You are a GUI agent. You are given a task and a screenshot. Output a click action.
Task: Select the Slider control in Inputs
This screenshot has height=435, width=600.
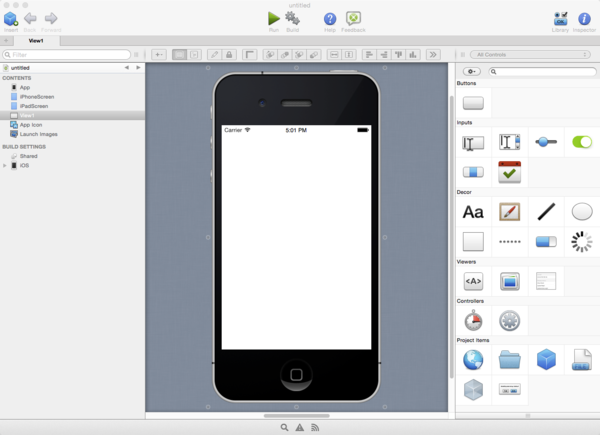coord(546,142)
